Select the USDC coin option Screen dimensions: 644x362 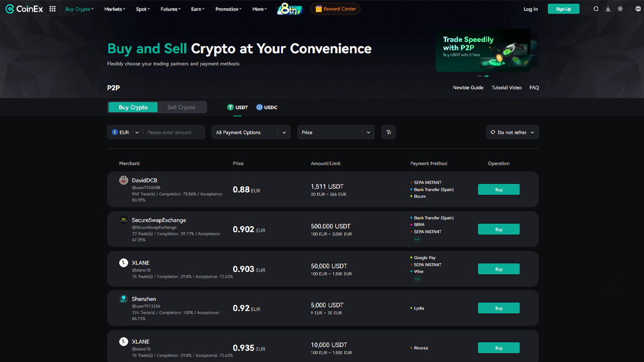click(x=267, y=107)
